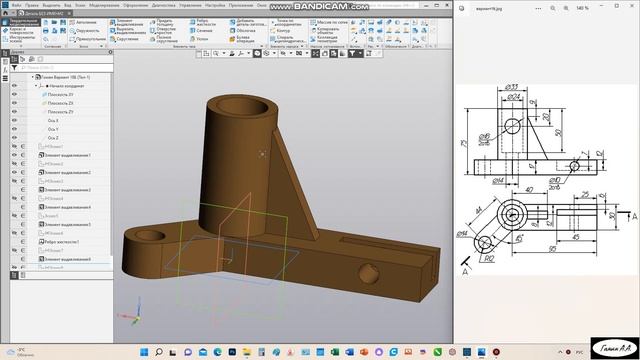Choose the Копировать объекты tool
This screenshot has height=360, width=640.
(x=324, y=31)
